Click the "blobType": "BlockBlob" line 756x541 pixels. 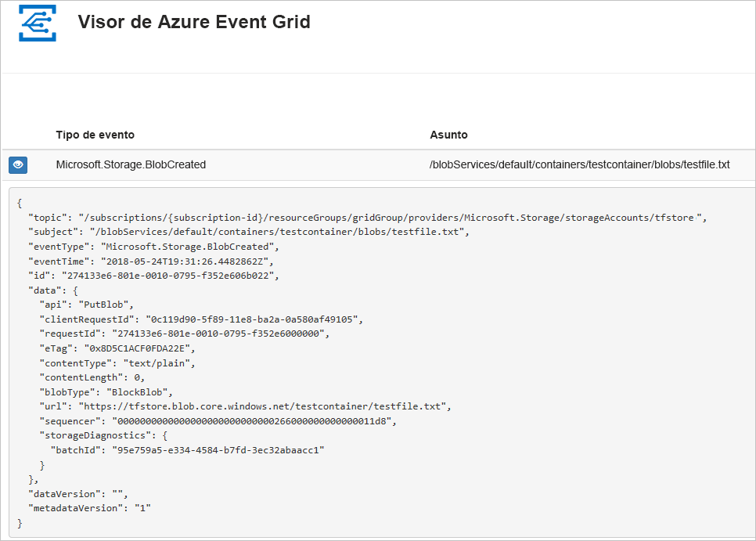point(106,392)
